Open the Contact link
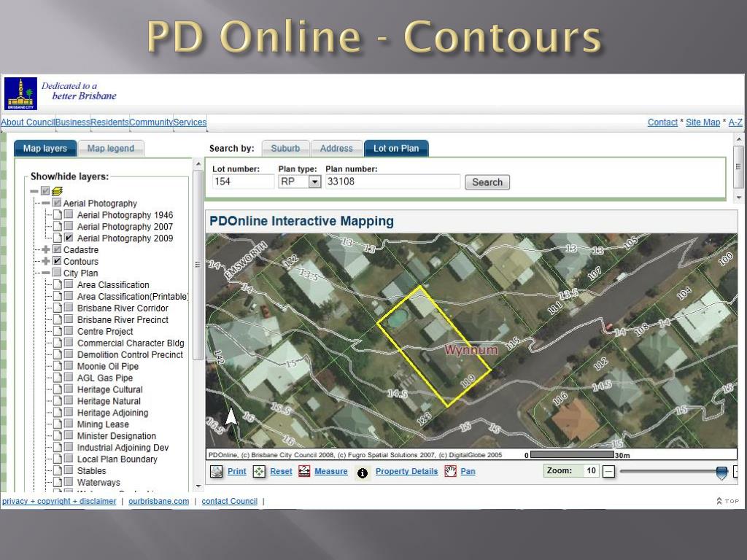The image size is (747, 560). click(662, 122)
